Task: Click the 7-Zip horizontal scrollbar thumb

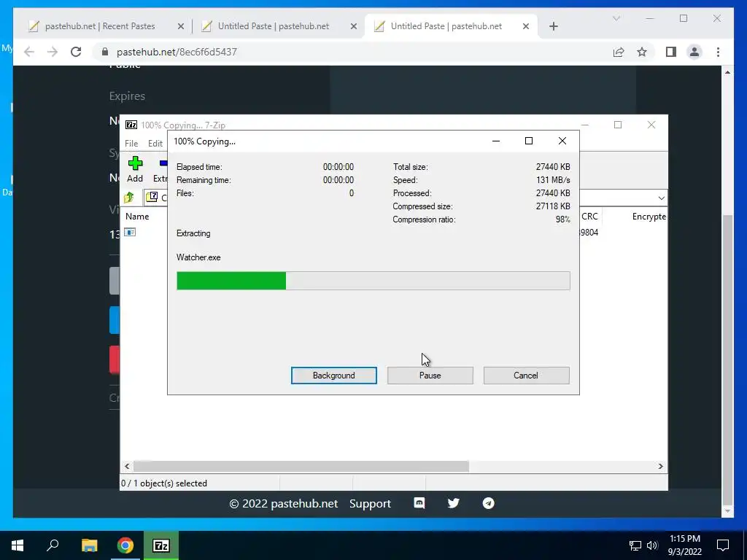Action: pos(301,466)
